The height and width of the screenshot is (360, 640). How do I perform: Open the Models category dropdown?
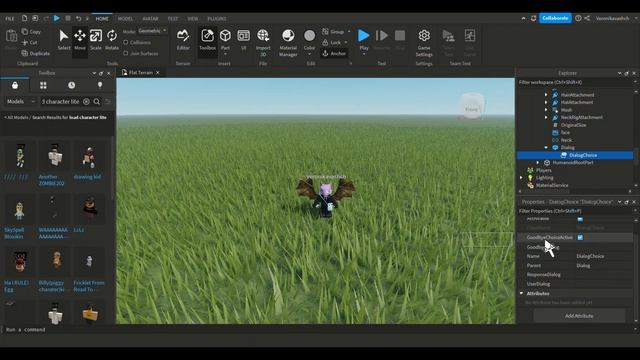click(21, 102)
